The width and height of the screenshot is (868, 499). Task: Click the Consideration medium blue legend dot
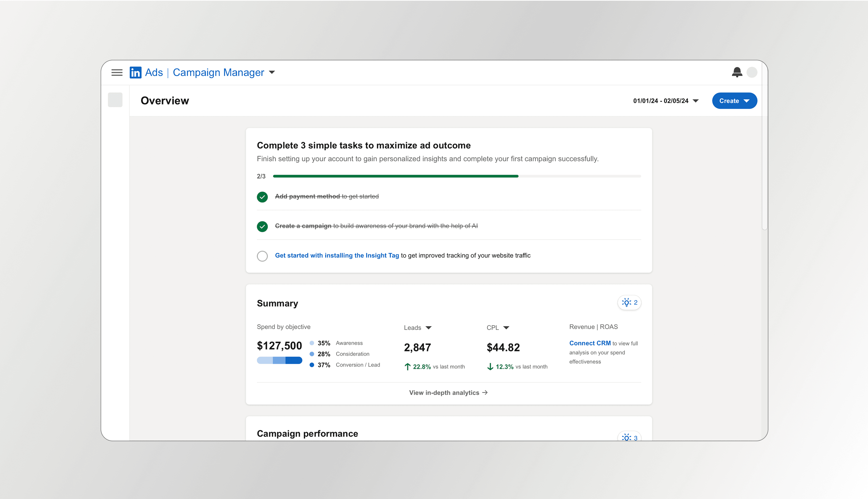click(x=312, y=354)
